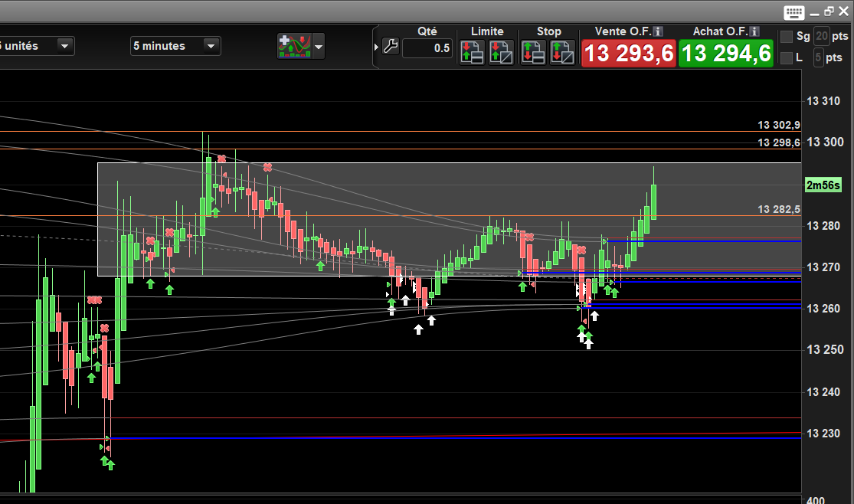
Task: Click the add indicator chart icon
Action: pyautogui.click(x=294, y=46)
